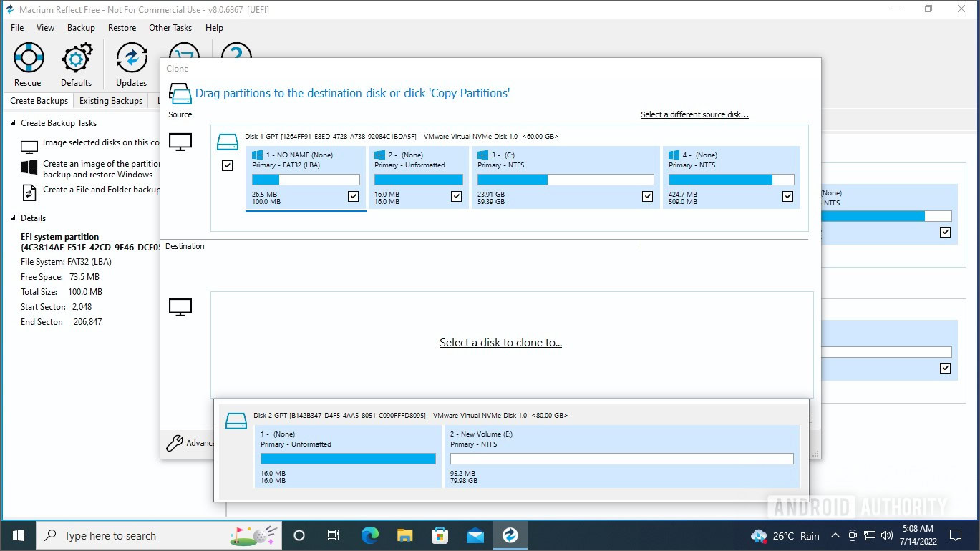Uncheck partition 2 Unformatted checkbox
The width and height of the screenshot is (980, 551).
click(x=456, y=196)
